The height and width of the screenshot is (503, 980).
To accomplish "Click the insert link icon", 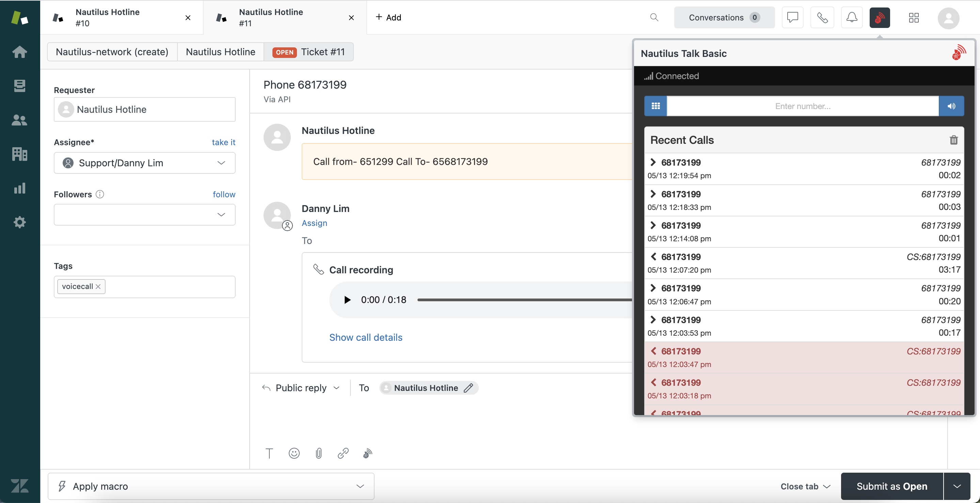I will pos(343,453).
